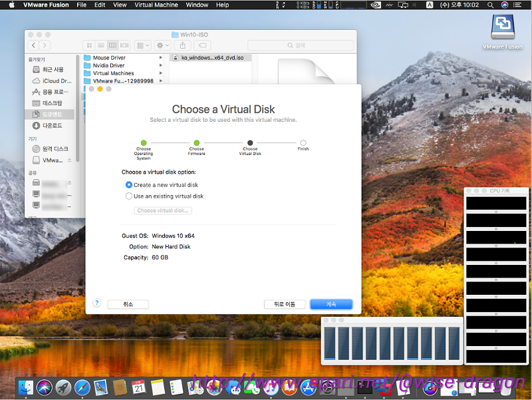Open Spotlight search in the menu bar
This screenshot has width=532, height=400.
(490, 5)
